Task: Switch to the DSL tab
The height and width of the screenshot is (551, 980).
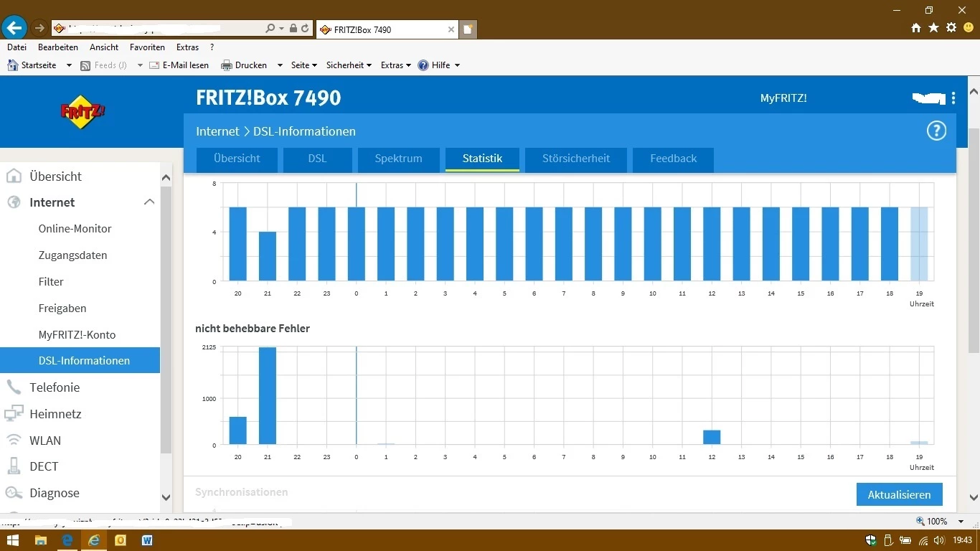Action: click(x=317, y=159)
